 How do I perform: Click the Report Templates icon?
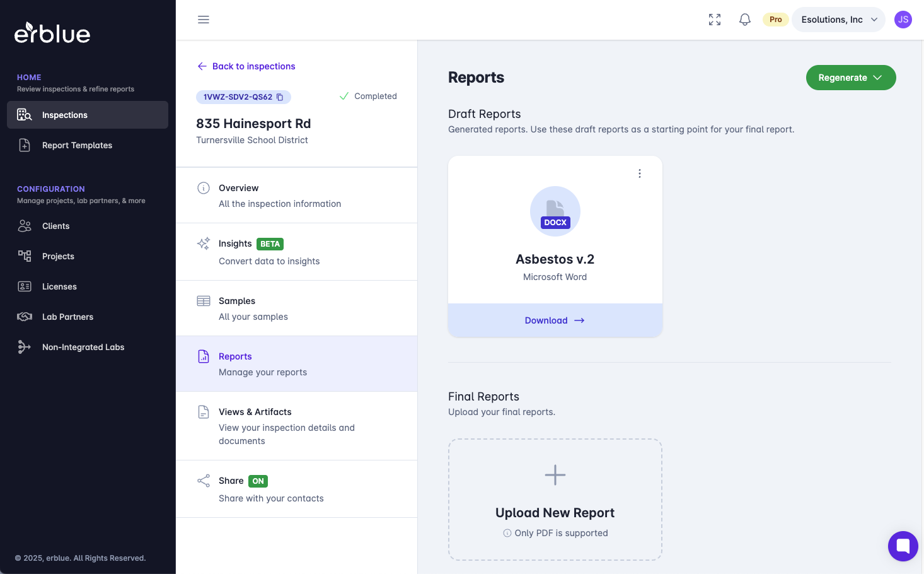click(x=25, y=145)
